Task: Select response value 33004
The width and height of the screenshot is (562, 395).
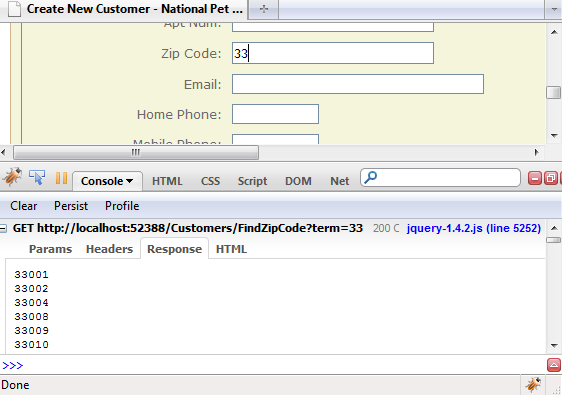Action: coord(31,303)
